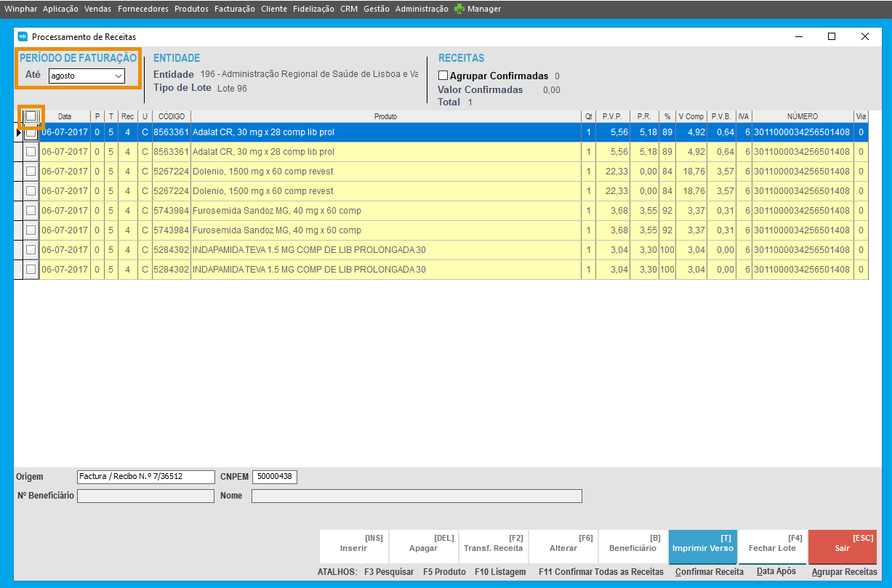Image resolution: width=892 pixels, height=588 pixels.
Task: Open the Gestão menu
Action: (376, 9)
